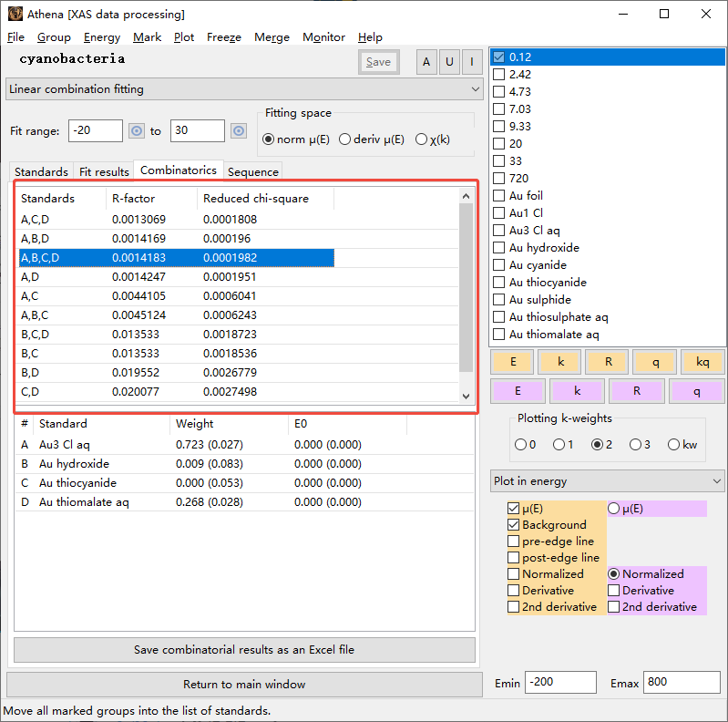Pluck the fit range maximum value button

pyautogui.click(x=239, y=131)
